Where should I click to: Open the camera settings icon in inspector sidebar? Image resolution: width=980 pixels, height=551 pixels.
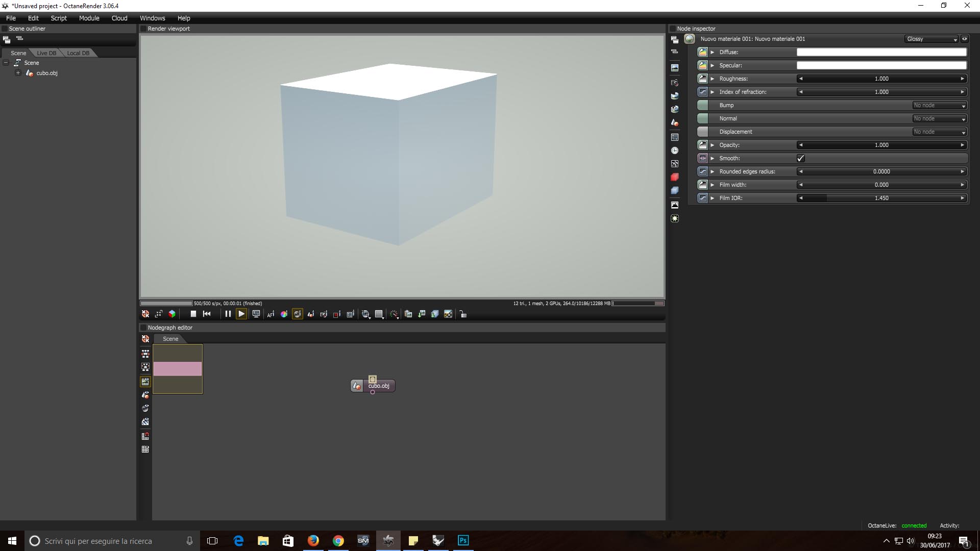675,83
